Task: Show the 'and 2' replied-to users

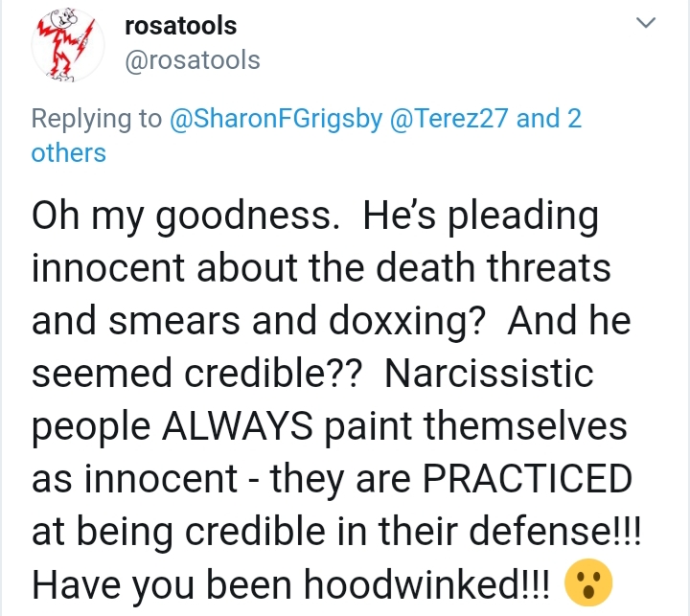Action: tap(549, 119)
